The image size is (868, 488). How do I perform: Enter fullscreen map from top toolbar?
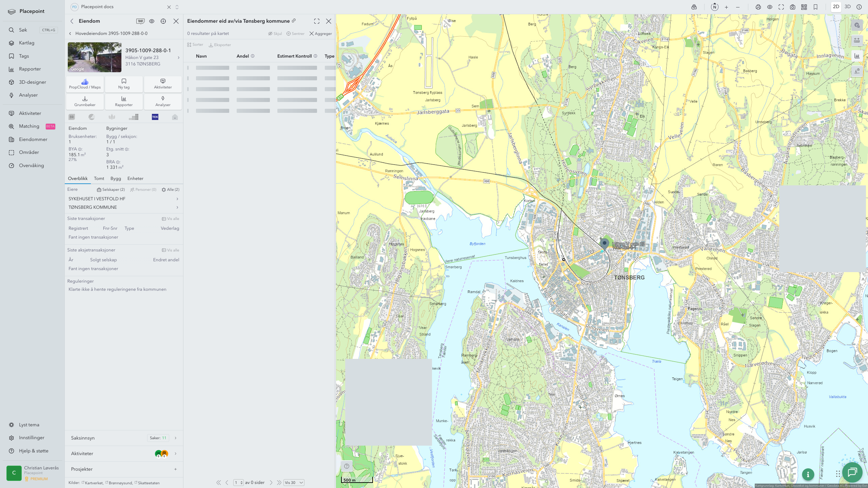coord(781,7)
